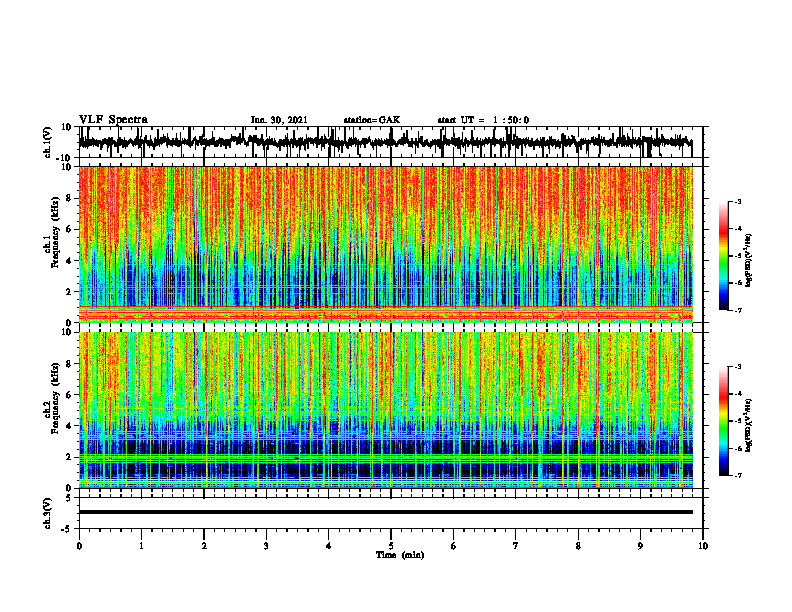Screen dimensions: 792x612
Task: Click the time axis tick label "0"
Action: pos(79,546)
